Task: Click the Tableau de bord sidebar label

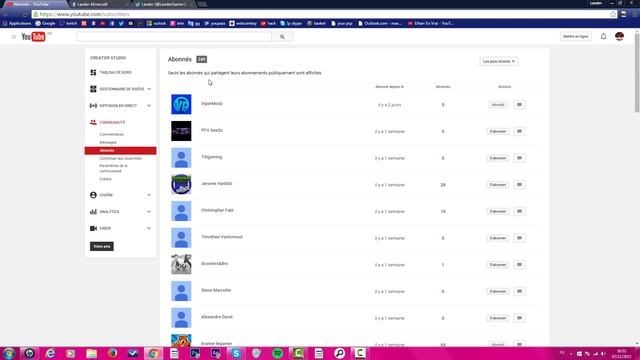Action: tap(116, 72)
